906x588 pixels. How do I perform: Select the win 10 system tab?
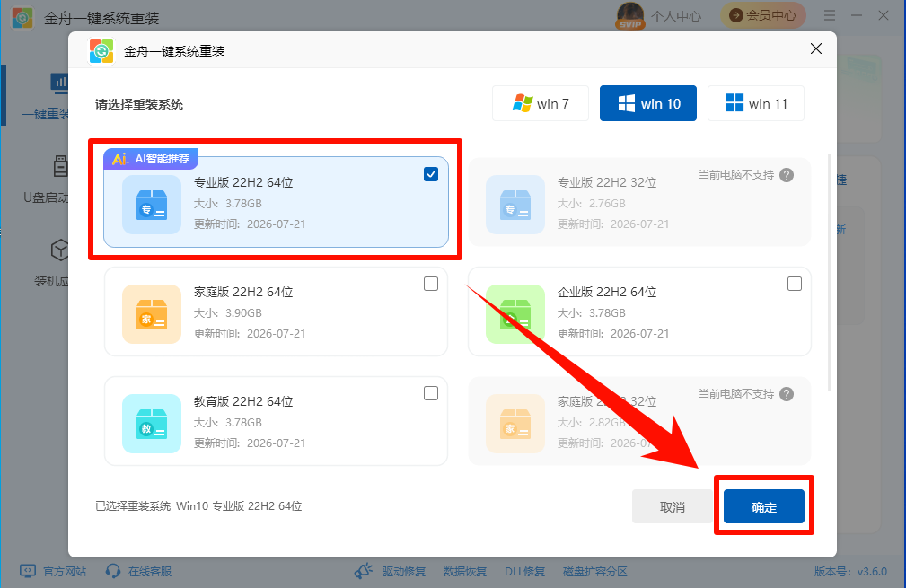click(648, 103)
